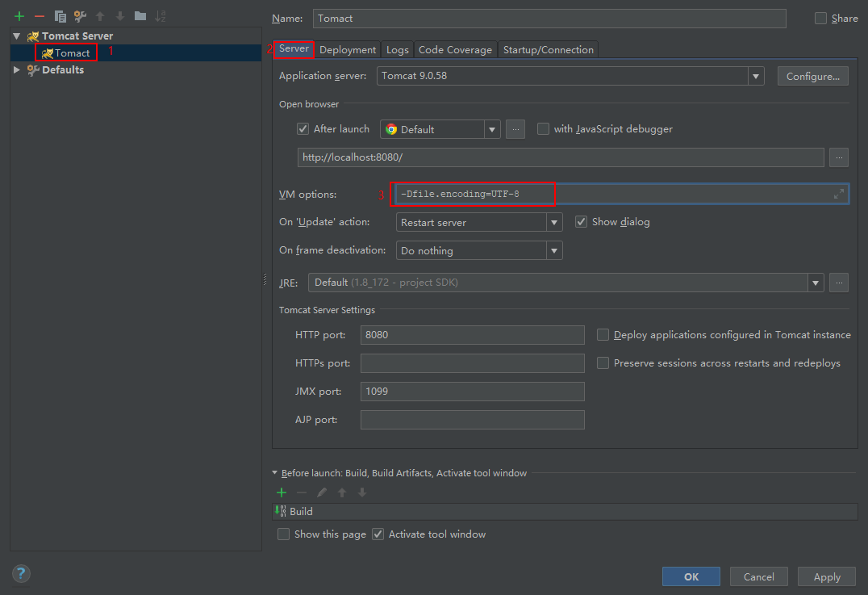Click the VM options input field

pos(622,194)
